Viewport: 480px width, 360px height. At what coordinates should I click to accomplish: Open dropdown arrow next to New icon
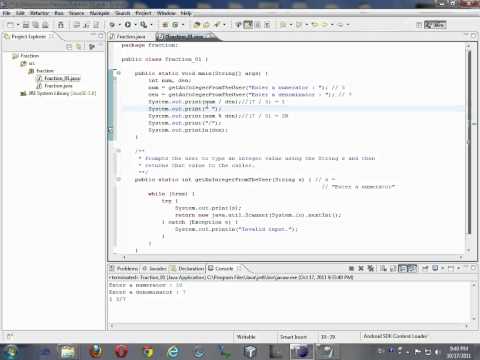[18, 25]
